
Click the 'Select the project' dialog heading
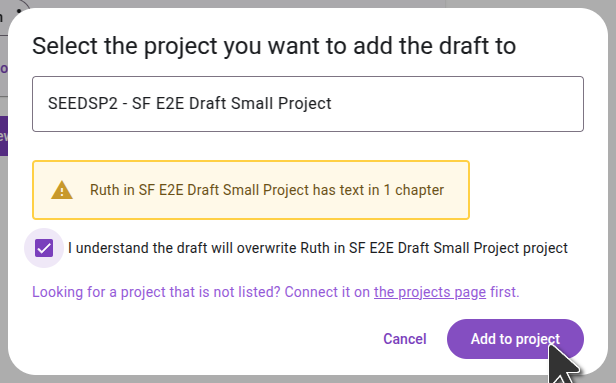click(274, 46)
